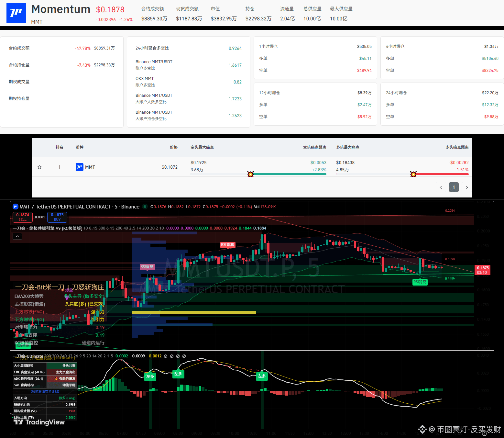The width and height of the screenshot is (504, 438).
Task: Click the 价格 column header
Action: pyautogui.click(x=174, y=147)
